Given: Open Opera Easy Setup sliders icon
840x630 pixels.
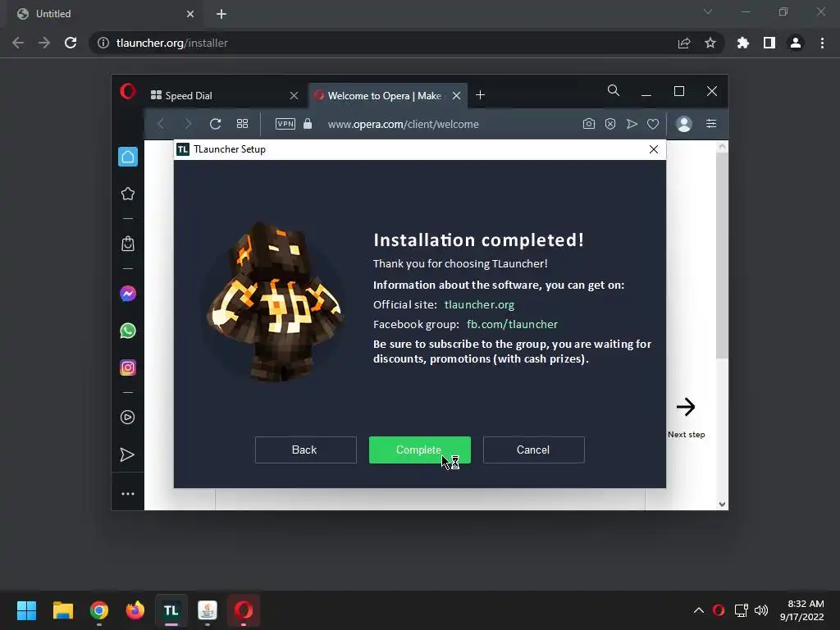Looking at the screenshot, I should click(x=711, y=124).
